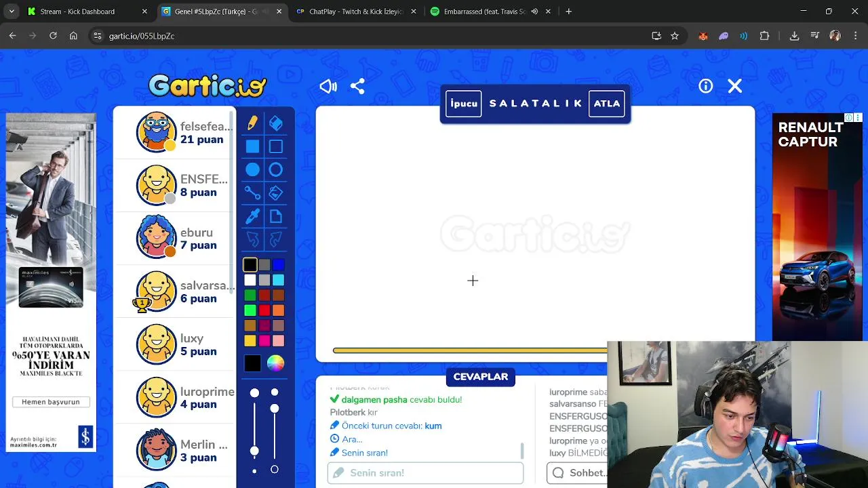Switch to Stream - Kick Dashboard tab
The image size is (868, 488).
87,12
